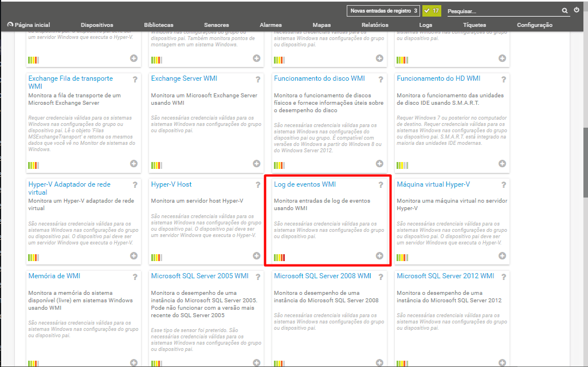The height and width of the screenshot is (367, 588).
Task: Open the Relatórios menu
Action: 375,25
